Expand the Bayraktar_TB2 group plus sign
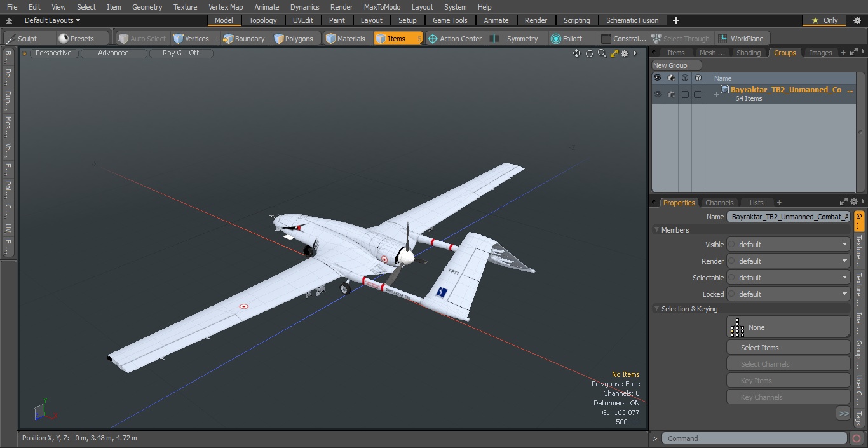The image size is (868, 448). click(x=716, y=95)
